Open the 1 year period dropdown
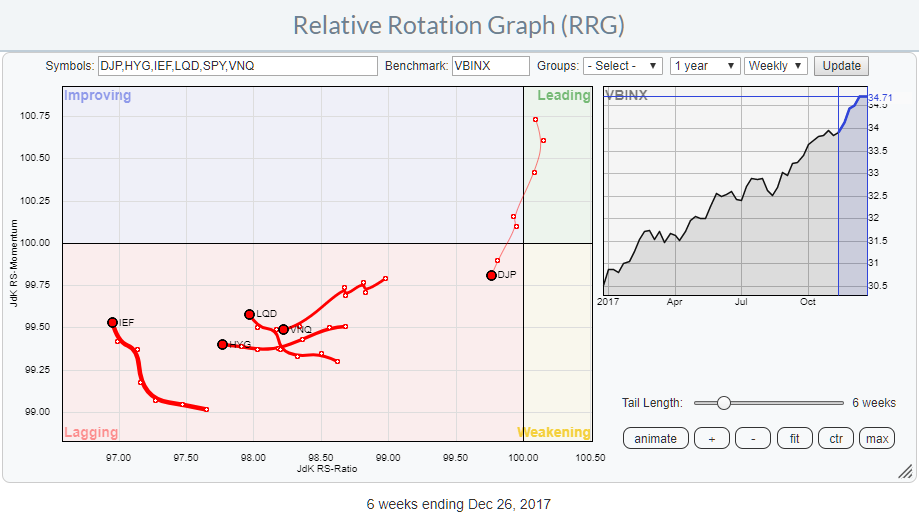Viewport: 919px width, 522px height. [x=704, y=66]
